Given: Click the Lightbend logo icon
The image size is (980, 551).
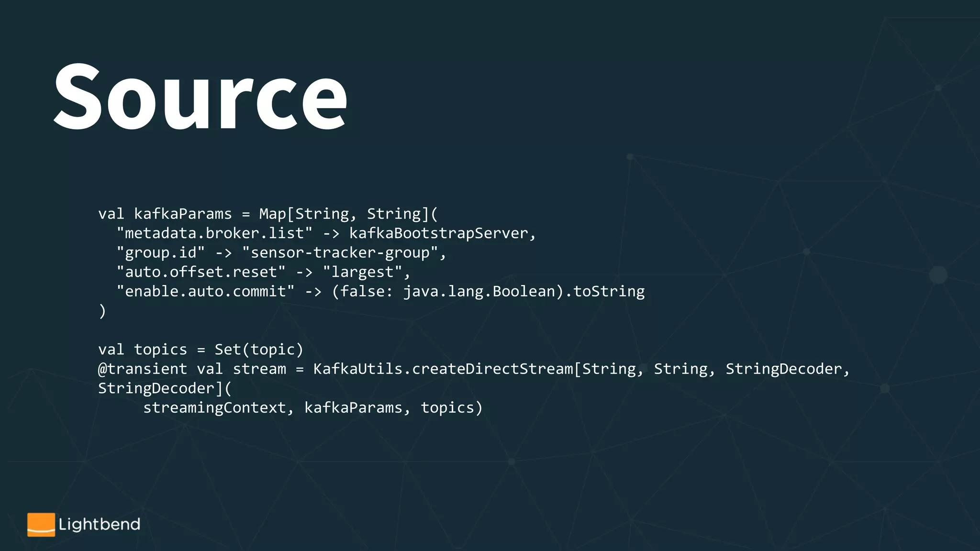Looking at the screenshot, I should [41, 525].
